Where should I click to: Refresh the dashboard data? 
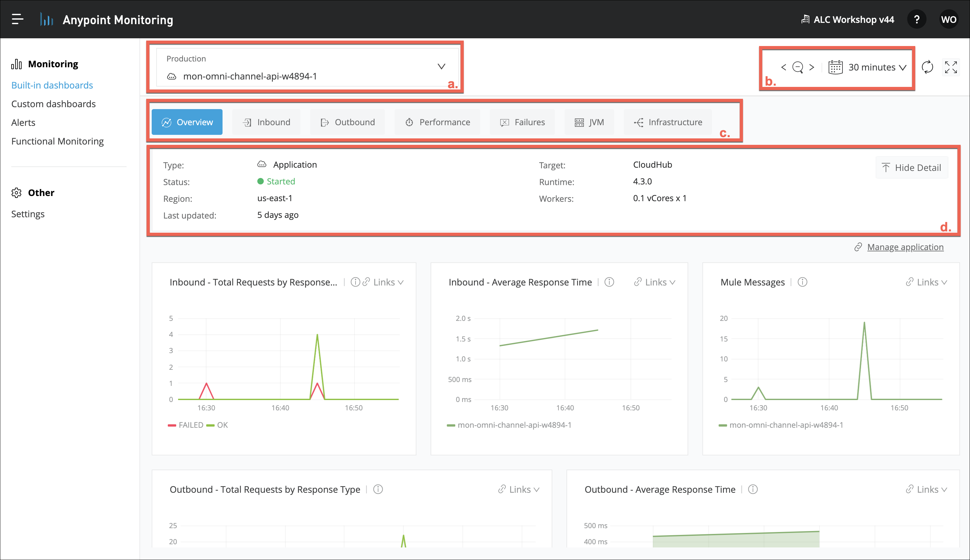[927, 67]
